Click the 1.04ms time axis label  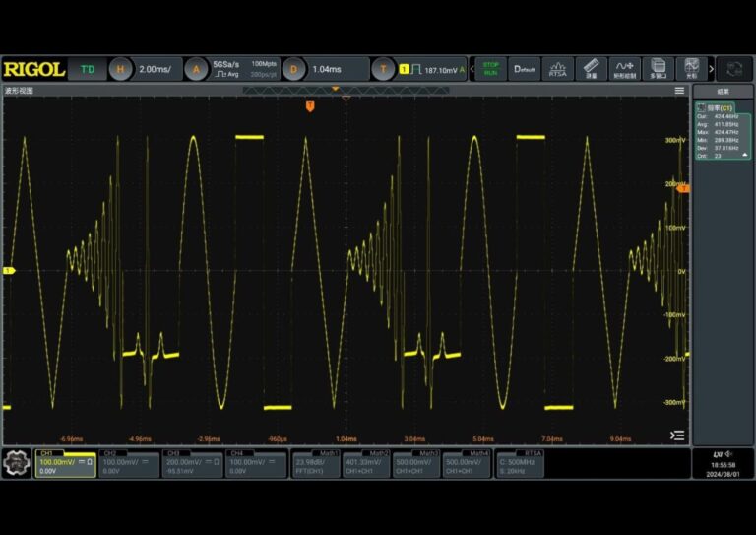pos(346,439)
